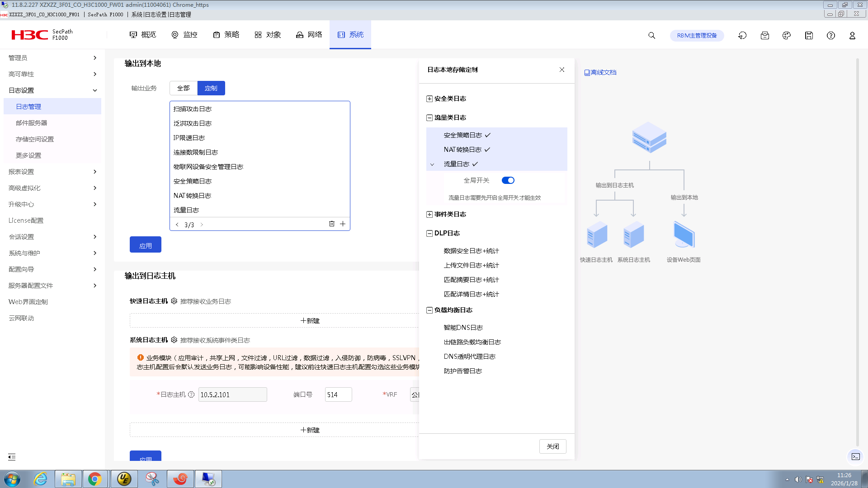Viewport: 868px width, 488px height.
Task: Open the command terminal icon at bottom right
Action: click(x=855, y=456)
